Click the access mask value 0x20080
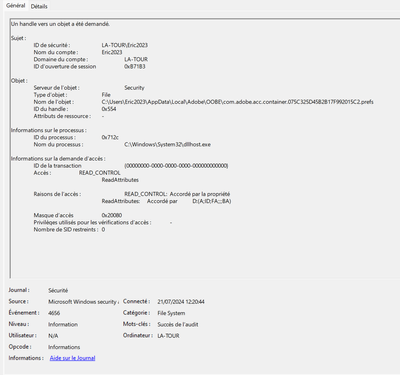The image size is (400, 375). point(112,215)
